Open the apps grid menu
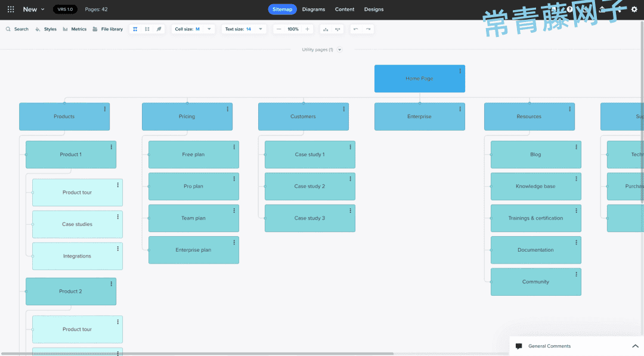Image resolution: width=644 pixels, height=356 pixels. (11, 9)
